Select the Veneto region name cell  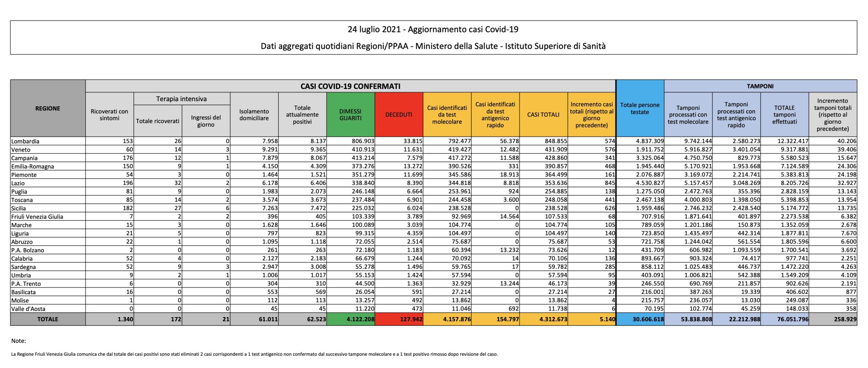tap(21, 150)
